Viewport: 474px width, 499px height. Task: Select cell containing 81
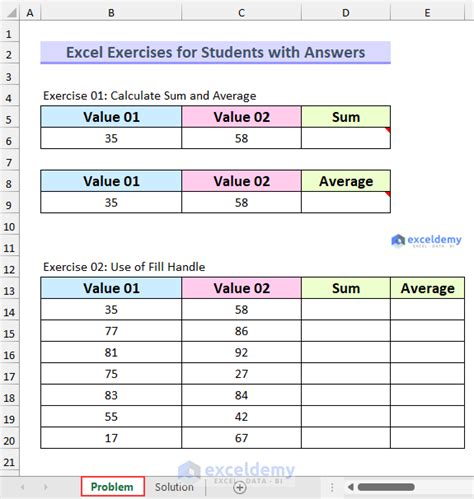(111, 352)
